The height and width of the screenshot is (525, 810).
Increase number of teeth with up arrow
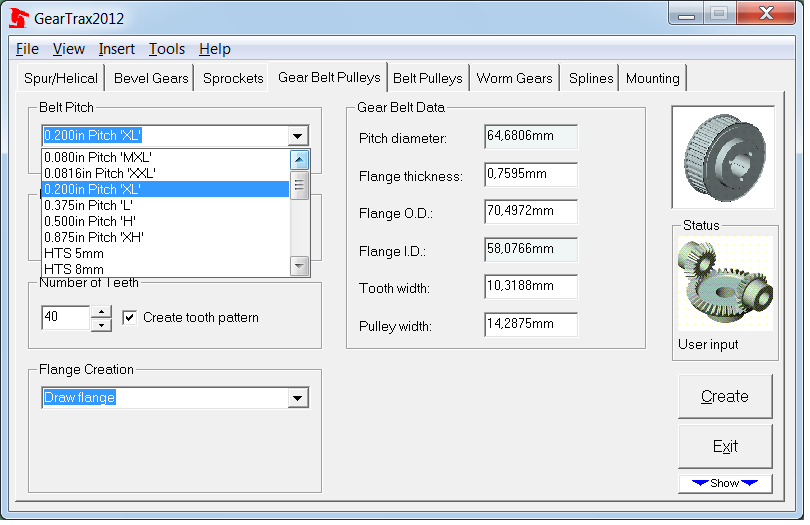click(x=101, y=311)
